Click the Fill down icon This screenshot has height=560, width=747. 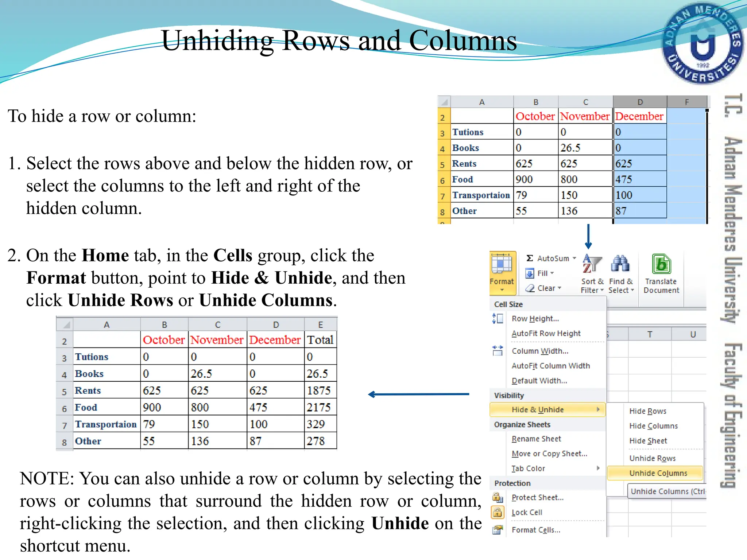click(530, 273)
